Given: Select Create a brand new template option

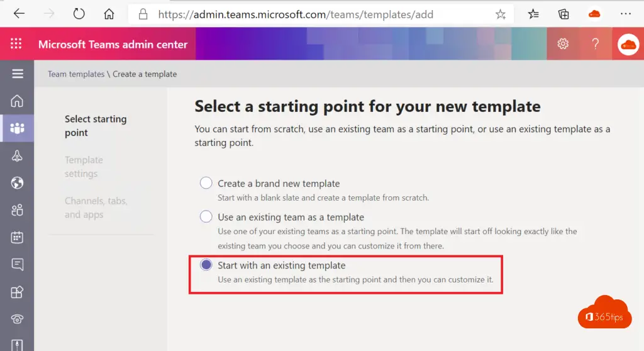Looking at the screenshot, I should pyautogui.click(x=206, y=183).
